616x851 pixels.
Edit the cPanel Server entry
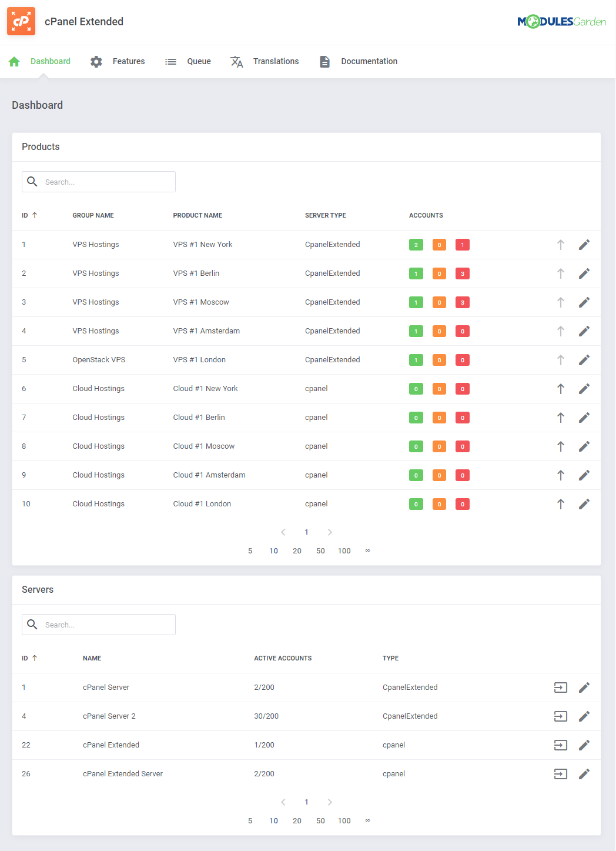click(x=584, y=688)
